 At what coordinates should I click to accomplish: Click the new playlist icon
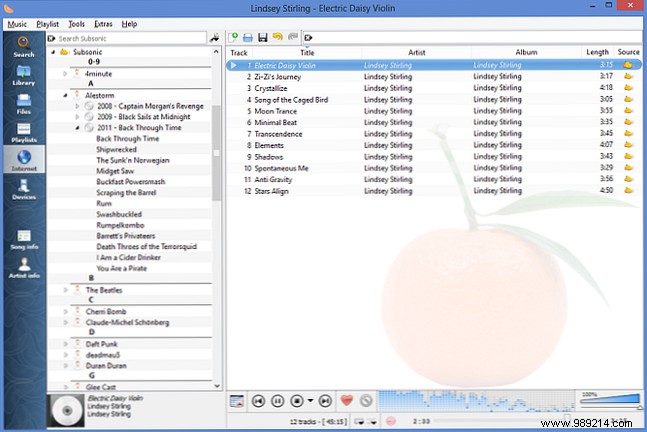233,38
